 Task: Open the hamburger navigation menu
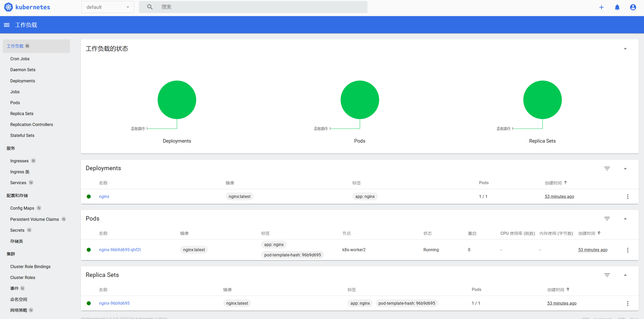7,25
